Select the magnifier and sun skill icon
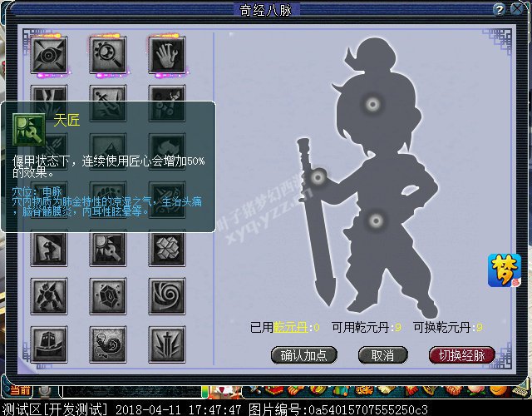This screenshot has height=416, width=532. coord(108,55)
